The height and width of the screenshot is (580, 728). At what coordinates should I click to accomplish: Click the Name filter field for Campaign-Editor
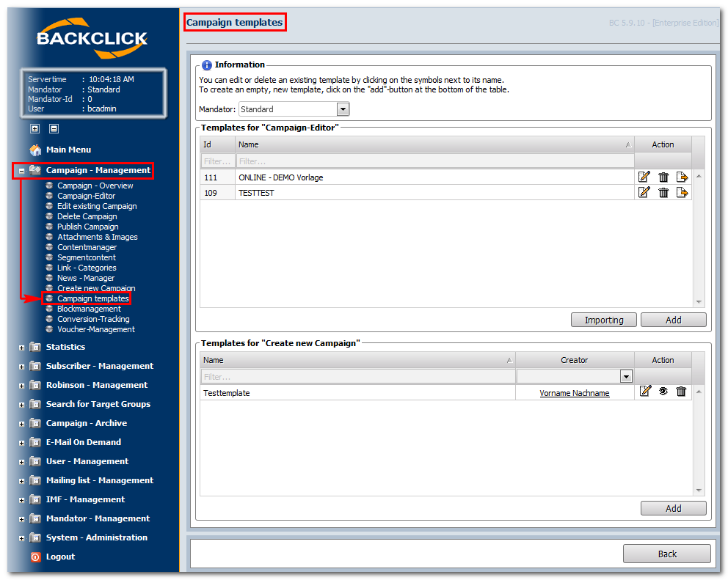tap(434, 161)
